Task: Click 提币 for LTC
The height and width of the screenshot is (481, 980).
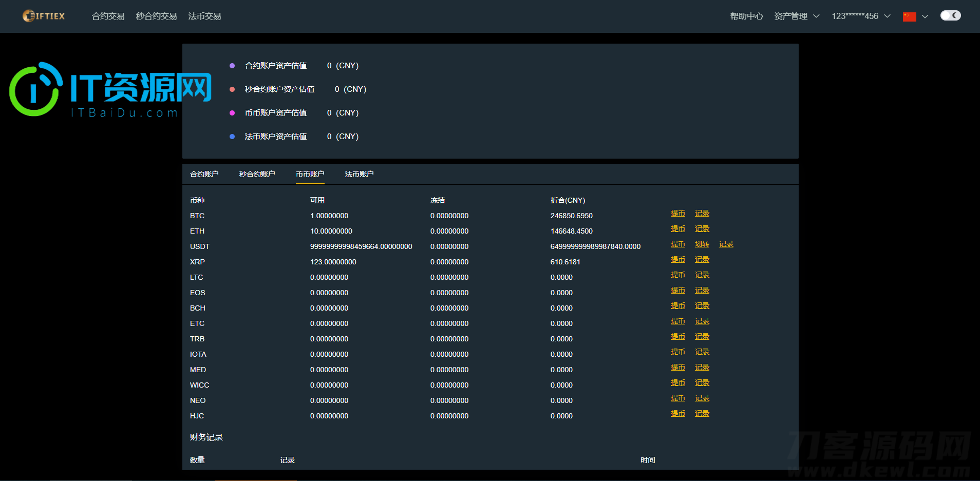Action: pyautogui.click(x=677, y=275)
